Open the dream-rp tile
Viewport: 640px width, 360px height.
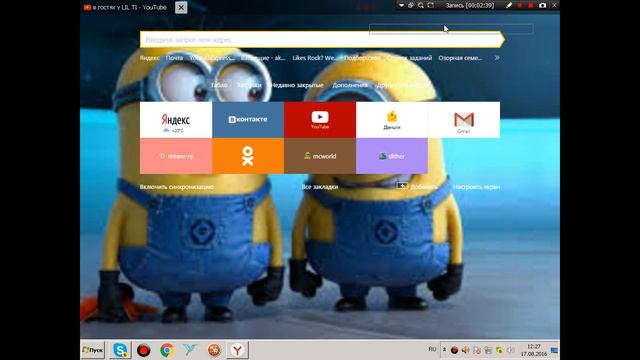[176, 156]
